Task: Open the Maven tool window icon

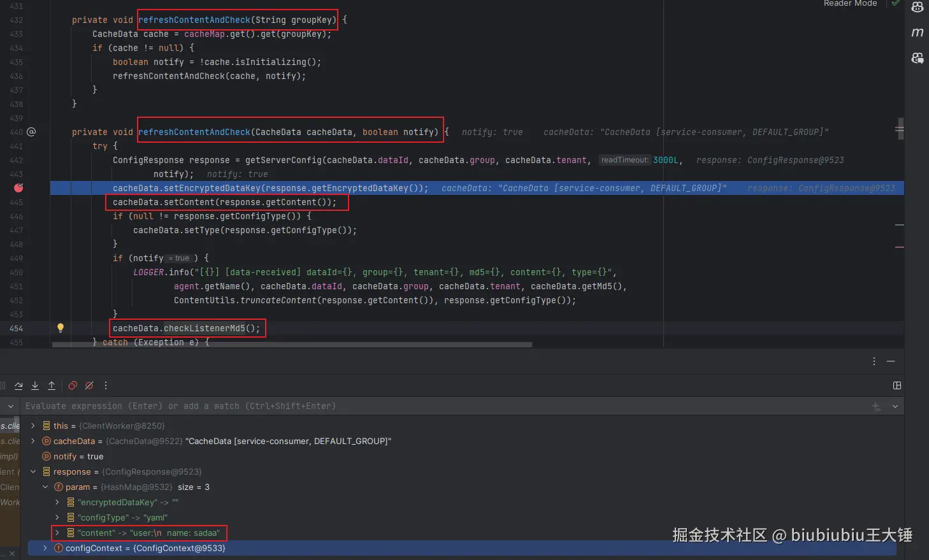Action: 918,32
